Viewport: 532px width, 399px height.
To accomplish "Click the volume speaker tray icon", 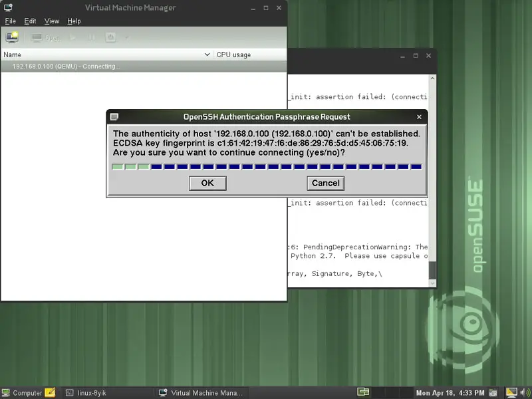I will tap(525, 393).
